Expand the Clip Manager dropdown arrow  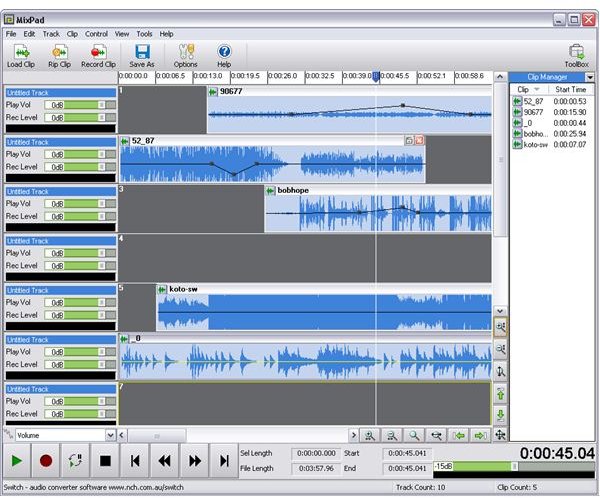pyautogui.click(x=590, y=77)
